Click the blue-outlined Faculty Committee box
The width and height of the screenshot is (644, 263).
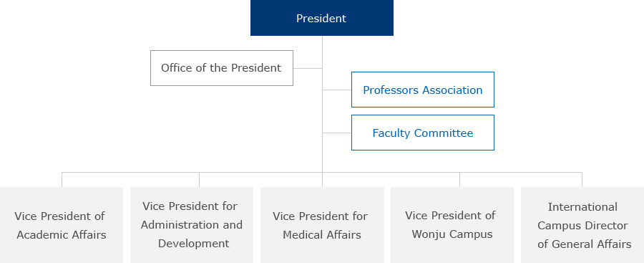coord(423,133)
